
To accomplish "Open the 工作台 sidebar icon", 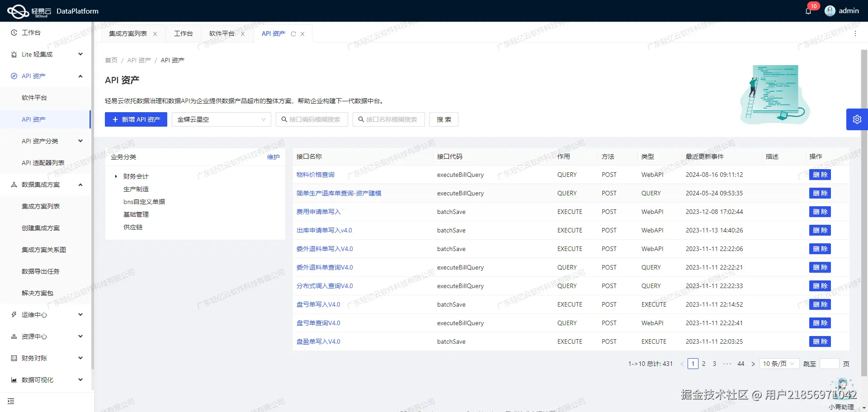I will [x=14, y=32].
